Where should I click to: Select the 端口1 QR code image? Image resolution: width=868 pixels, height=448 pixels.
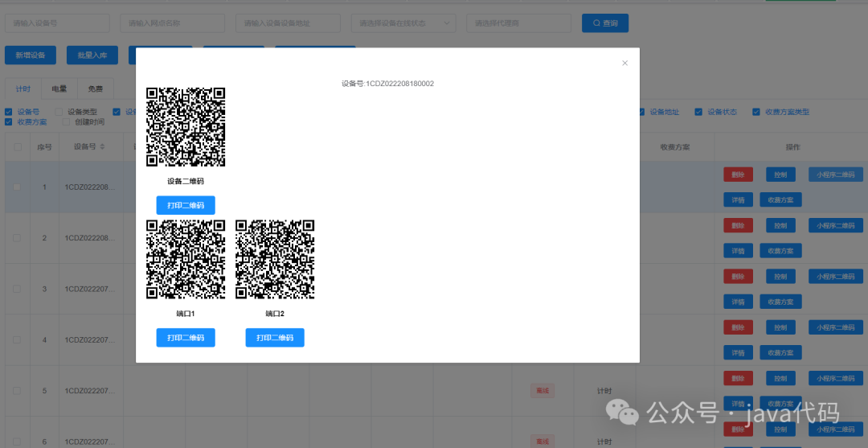click(x=186, y=259)
